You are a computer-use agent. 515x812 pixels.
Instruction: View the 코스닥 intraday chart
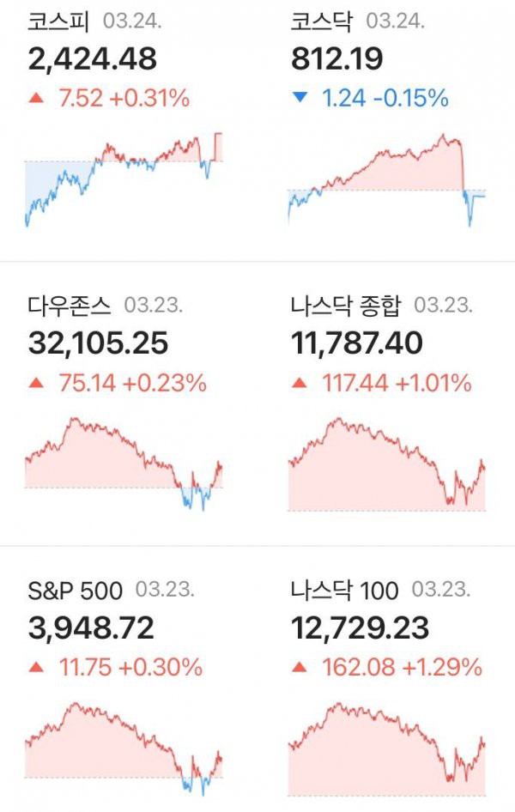click(387, 179)
